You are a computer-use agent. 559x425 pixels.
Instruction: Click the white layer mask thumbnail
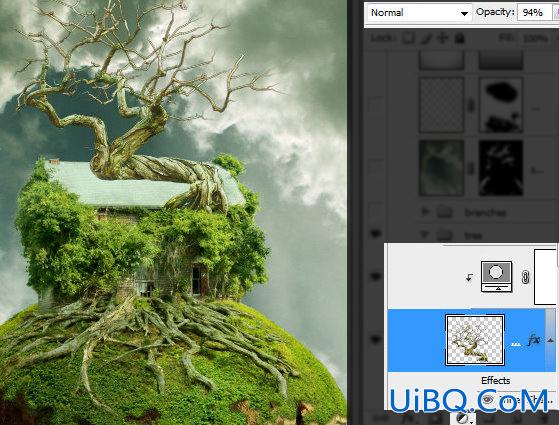coord(545,277)
